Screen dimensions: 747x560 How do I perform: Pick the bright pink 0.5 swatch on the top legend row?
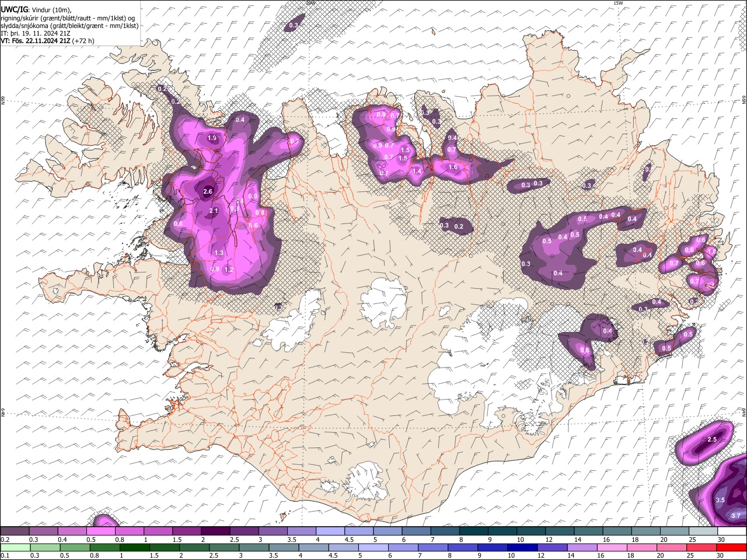pos(100,531)
